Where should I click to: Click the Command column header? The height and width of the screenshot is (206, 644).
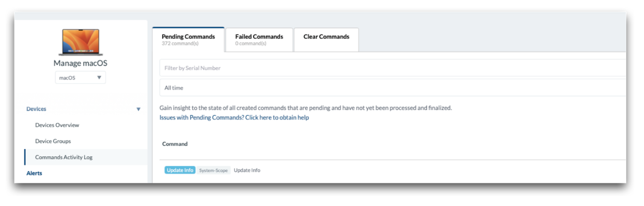pos(175,144)
